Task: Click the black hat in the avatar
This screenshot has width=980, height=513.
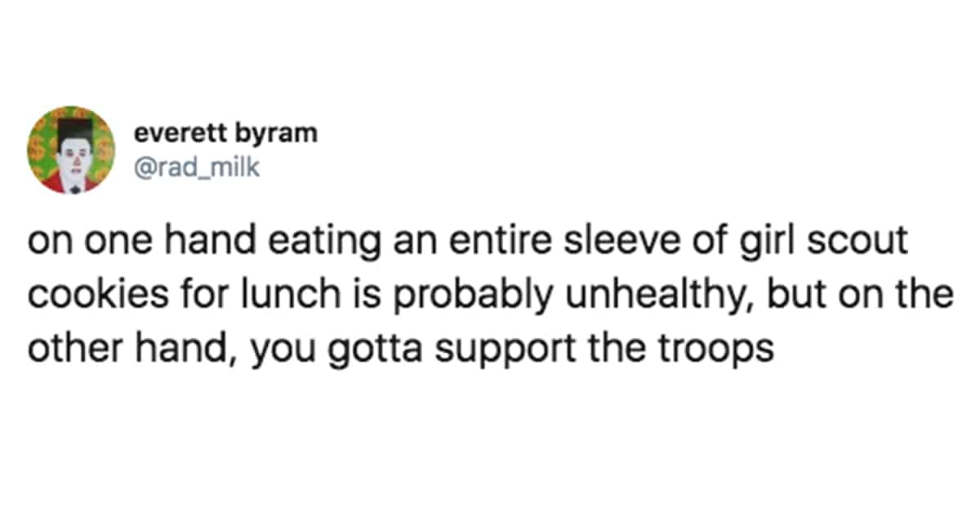Action: click(x=73, y=127)
